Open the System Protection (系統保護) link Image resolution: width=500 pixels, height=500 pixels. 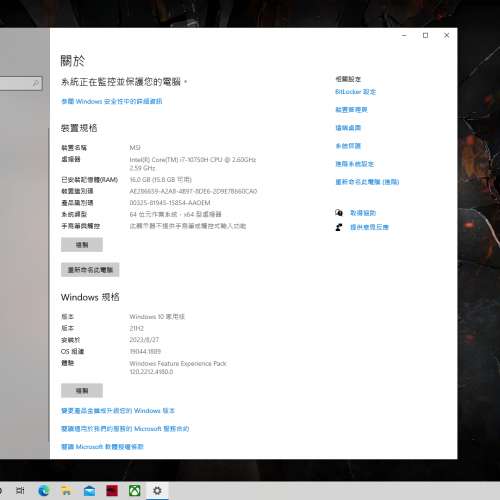(x=348, y=146)
